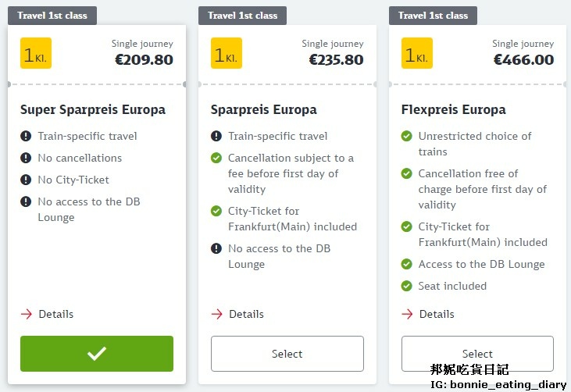This screenshot has width=571, height=392.
Task: Click the green check beside 'Unrestricted choice of trains'
Action: (x=406, y=137)
